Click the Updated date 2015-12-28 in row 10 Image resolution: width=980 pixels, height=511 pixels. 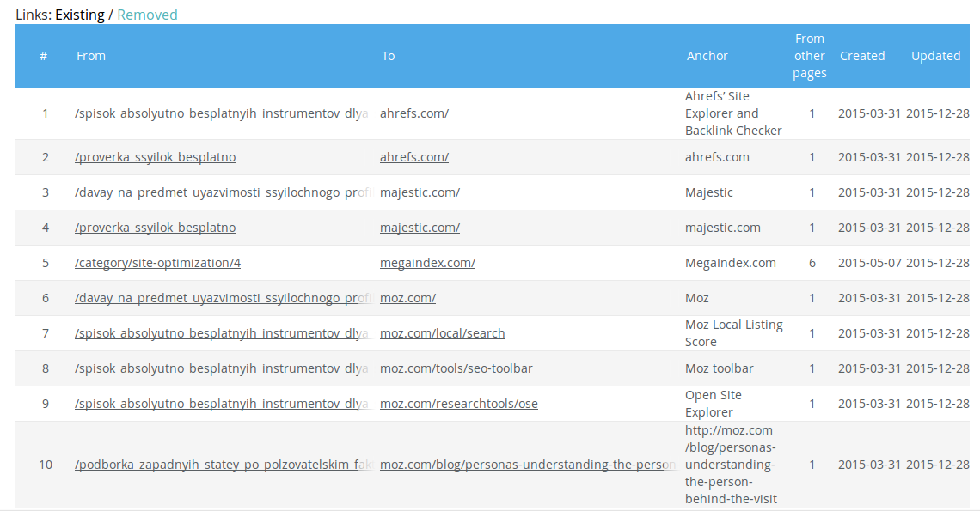pyautogui.click(x=938, y=465)
